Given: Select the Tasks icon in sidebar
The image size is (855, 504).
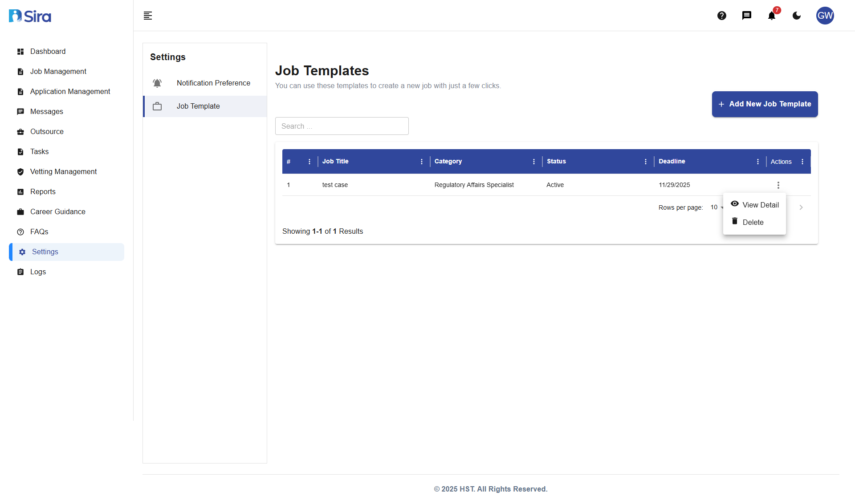Looking at the screenshot, I should 20,151.
